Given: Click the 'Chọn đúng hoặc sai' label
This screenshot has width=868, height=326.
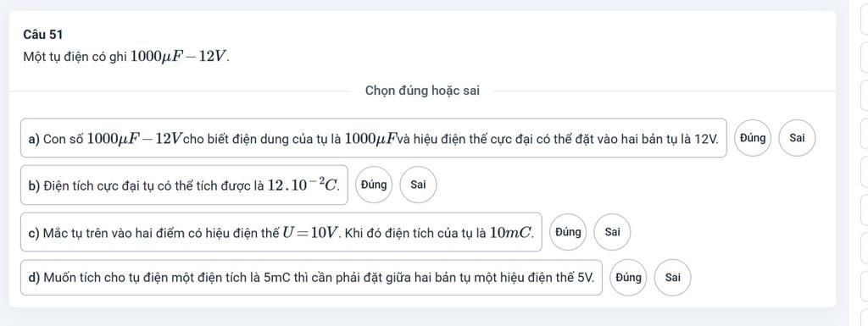Looking at the screenshot, I should (x=422, y=91).
